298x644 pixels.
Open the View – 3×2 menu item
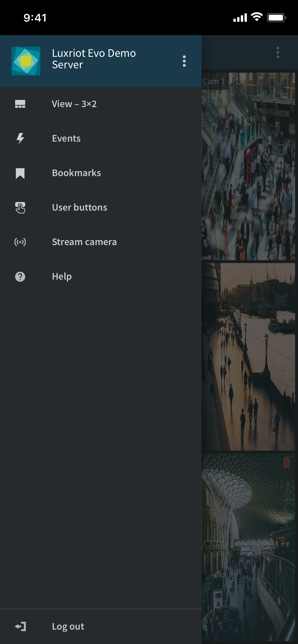[101, 104]
